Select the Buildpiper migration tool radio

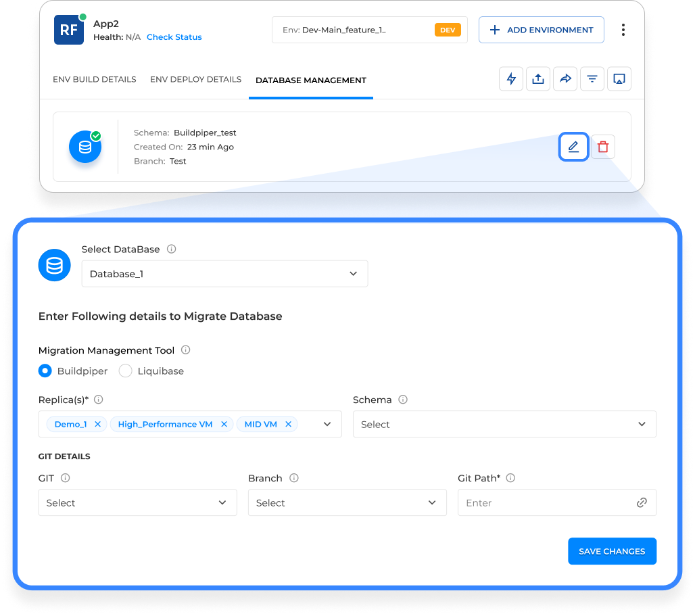pos(45,371)
